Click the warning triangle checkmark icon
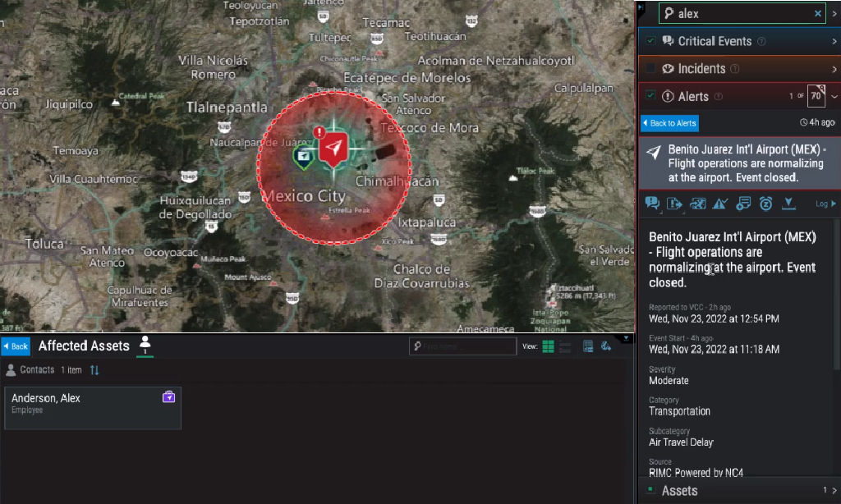The height and width of the screenshot is (504, 841). [719, 204]
